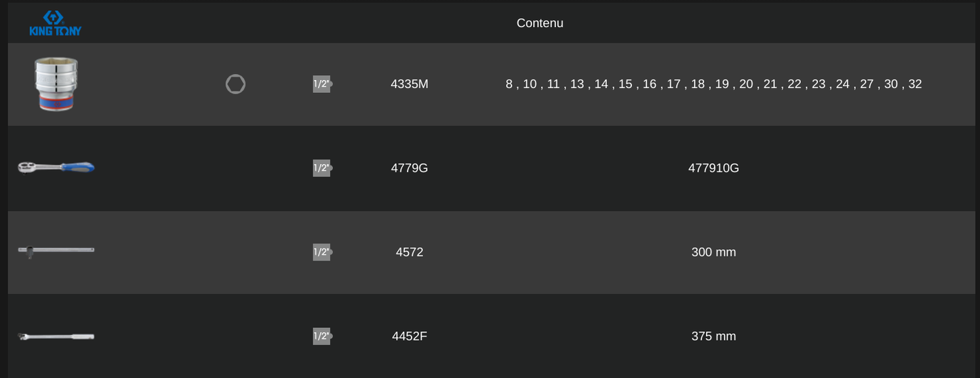Click the Contenu column header
This screenshot has height=378, width=980.
540,23
